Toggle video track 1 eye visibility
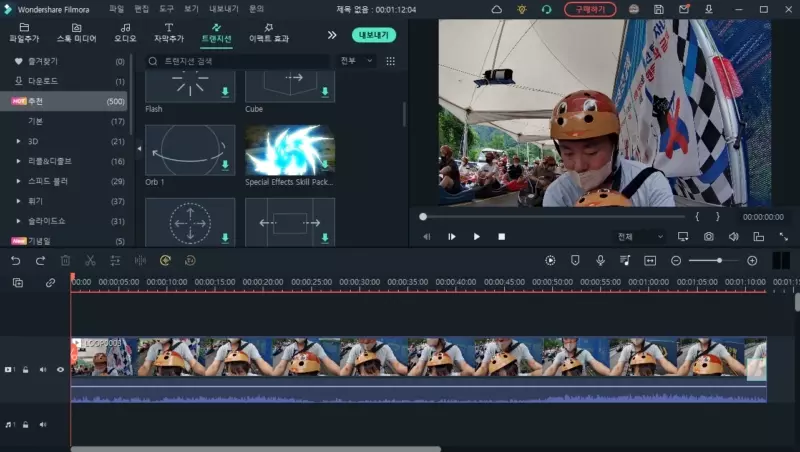The width and height of the screenshot is (800, 452). coord(60,369)
